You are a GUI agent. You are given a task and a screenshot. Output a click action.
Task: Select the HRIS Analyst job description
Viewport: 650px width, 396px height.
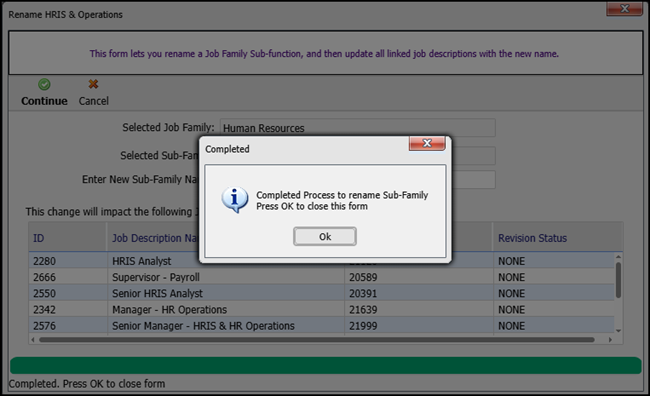pyautogui.click(x=141, y=261)
